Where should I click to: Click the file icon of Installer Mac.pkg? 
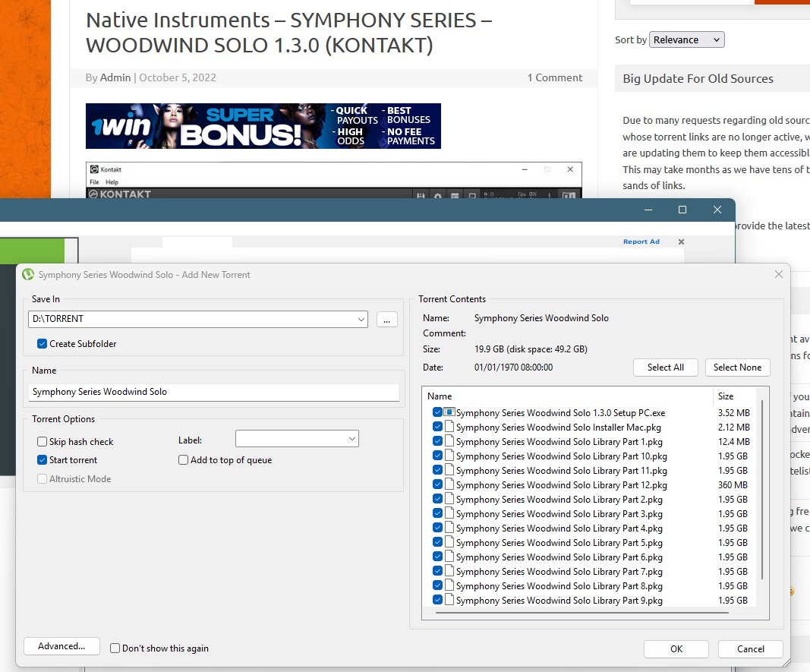point(449,427)
